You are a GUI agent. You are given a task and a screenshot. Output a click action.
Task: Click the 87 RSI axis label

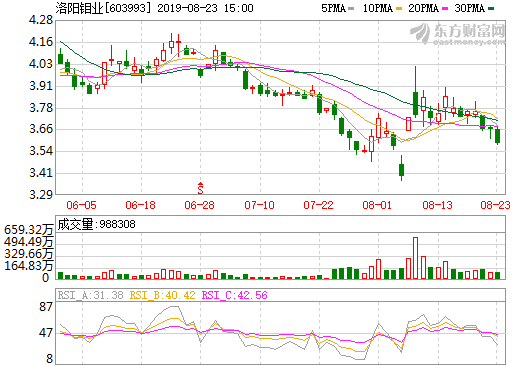click(46, 307)
